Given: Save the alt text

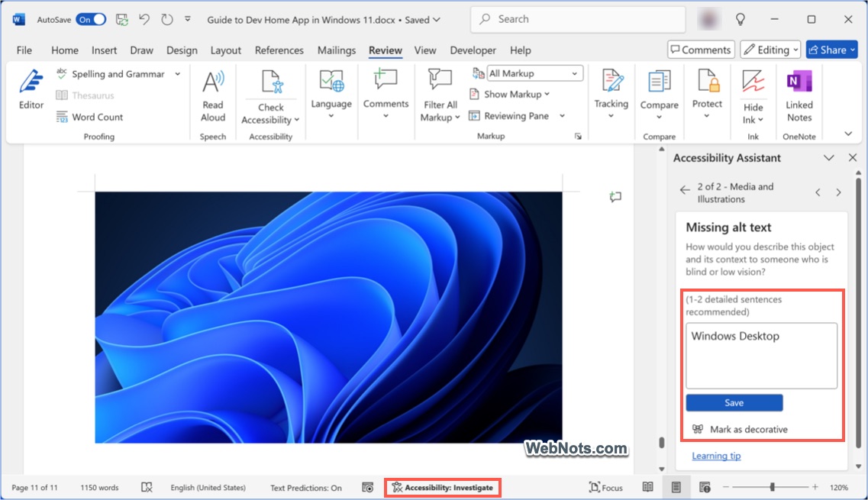Looking at the screenshot, I should (734, 402).
